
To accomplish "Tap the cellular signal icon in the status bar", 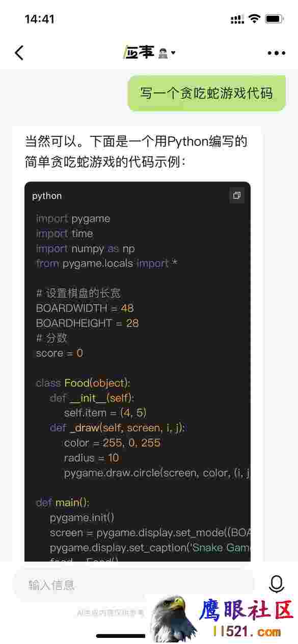I will pos(237,19).
